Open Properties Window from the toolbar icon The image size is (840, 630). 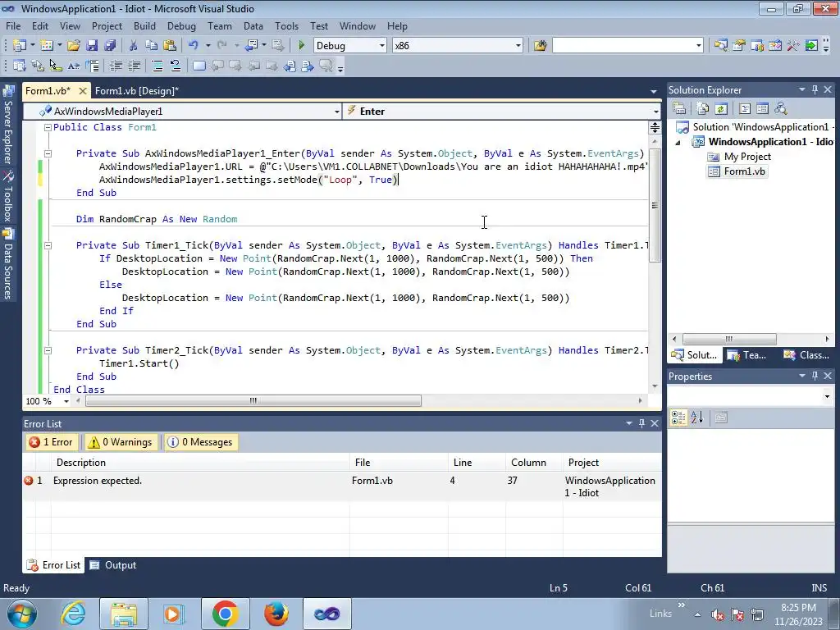(x=739, y=46)
